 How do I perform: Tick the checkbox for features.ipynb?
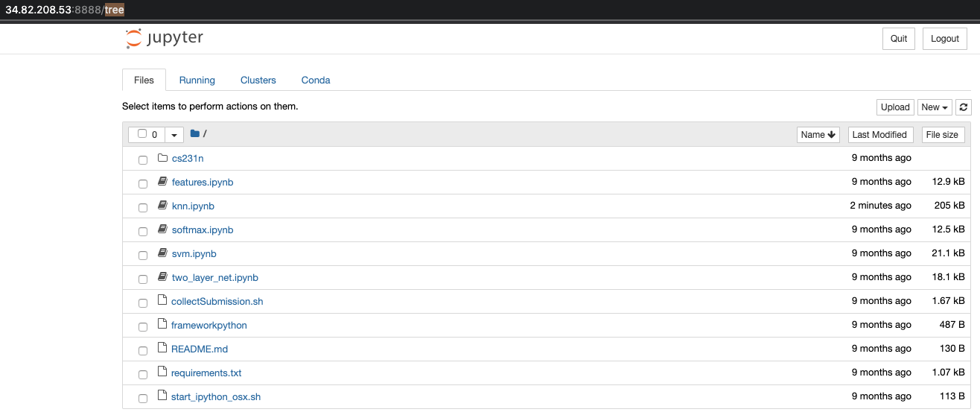coord(143,183)
